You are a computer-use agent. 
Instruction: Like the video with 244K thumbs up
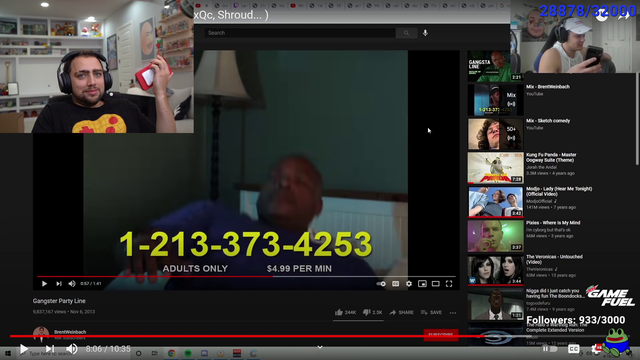(345, 312)
